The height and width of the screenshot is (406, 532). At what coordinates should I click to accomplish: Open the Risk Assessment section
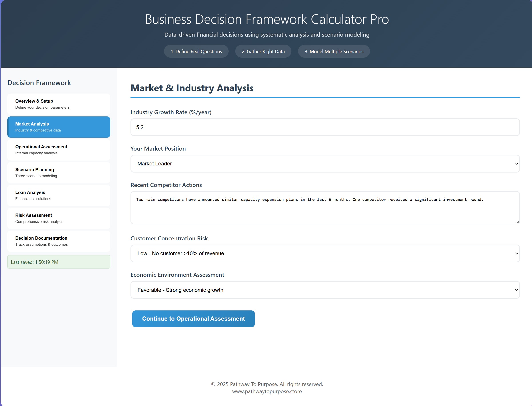[59, 218]
